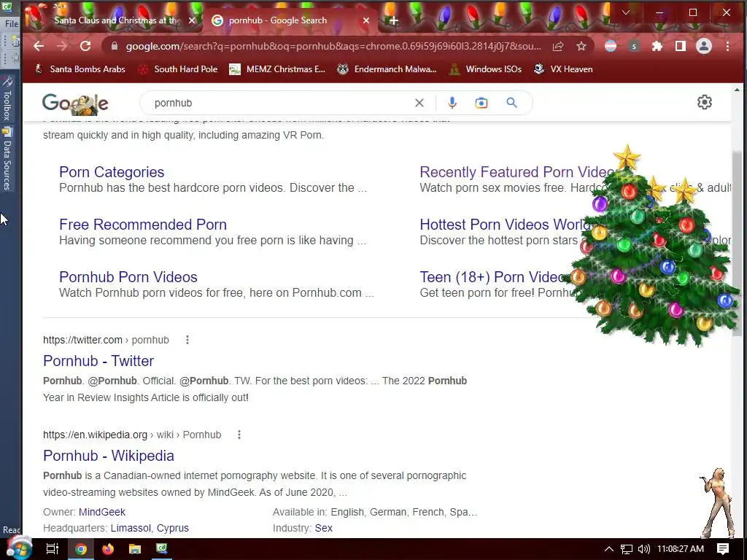The height and width of the screenshot is (560, 747).
Task: Search by image with the camera icon
Action: pyautogui.click(x=481, y=103)
